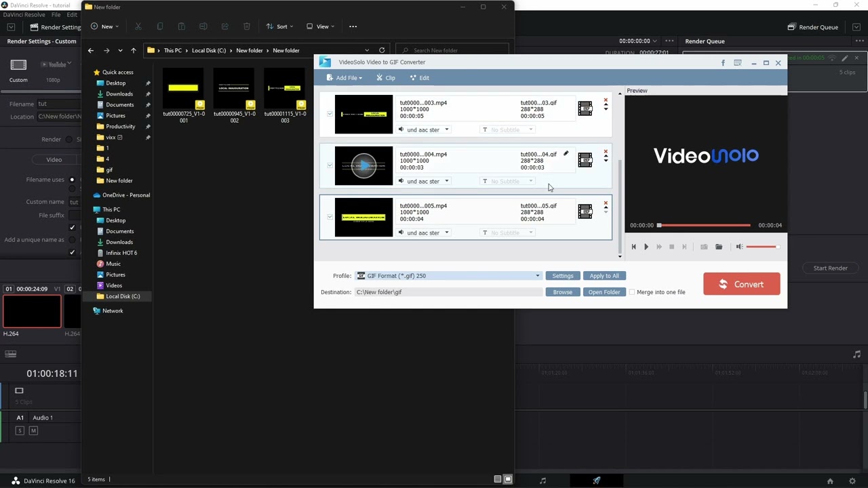Open New dropdown in File Explorer
868x488 pixels.
(x=104, y=26)
